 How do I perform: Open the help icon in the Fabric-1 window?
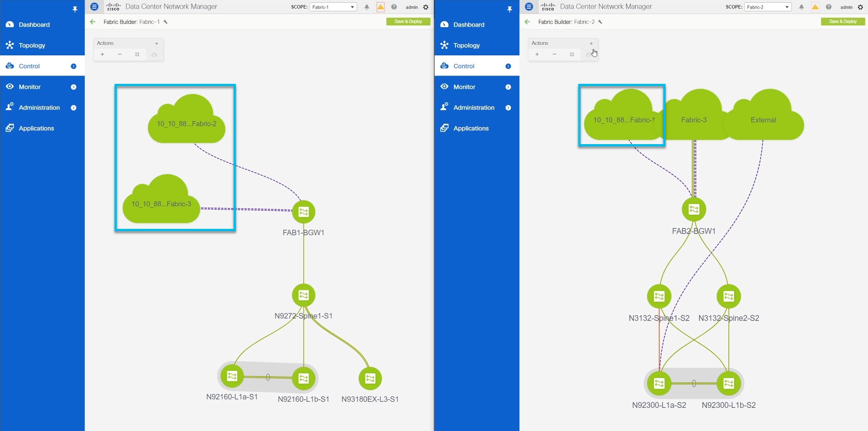[x=394, y=7]
